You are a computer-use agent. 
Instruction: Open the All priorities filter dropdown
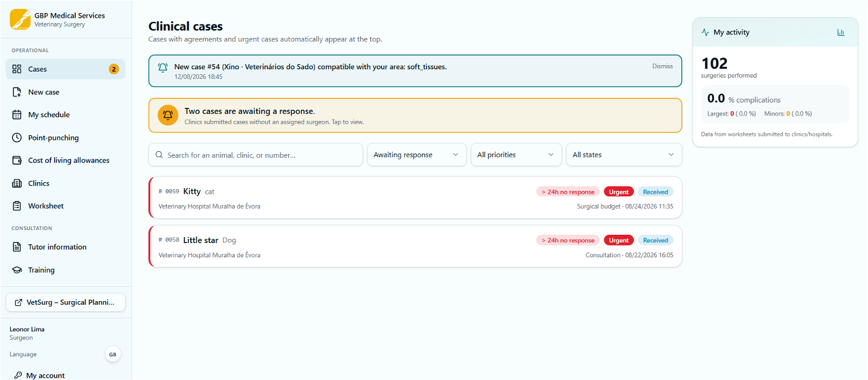pos(516,155)
